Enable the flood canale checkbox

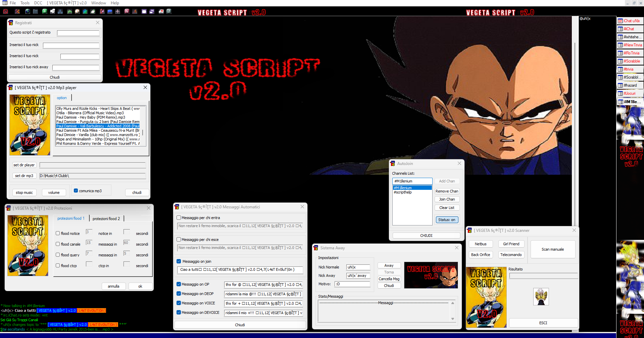(58, 244)
